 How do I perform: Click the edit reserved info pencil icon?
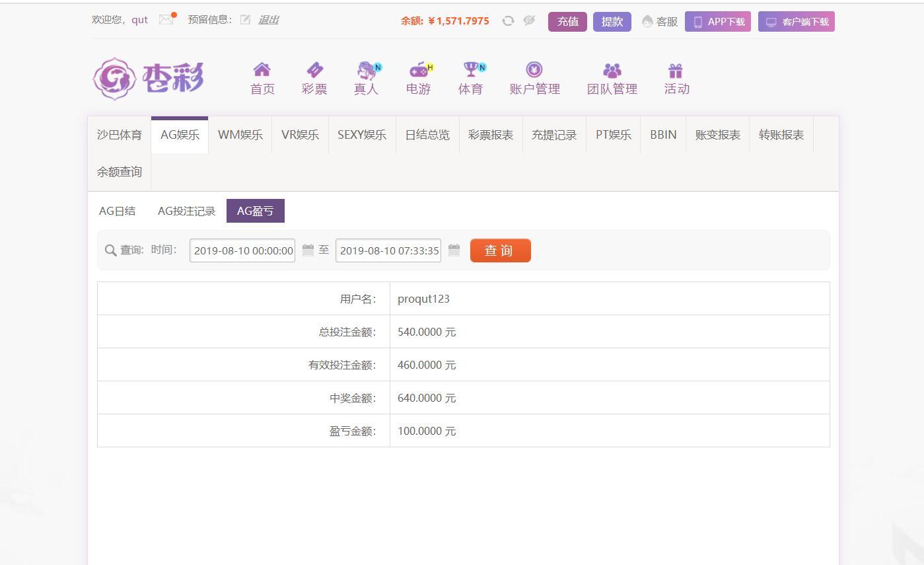245,20
